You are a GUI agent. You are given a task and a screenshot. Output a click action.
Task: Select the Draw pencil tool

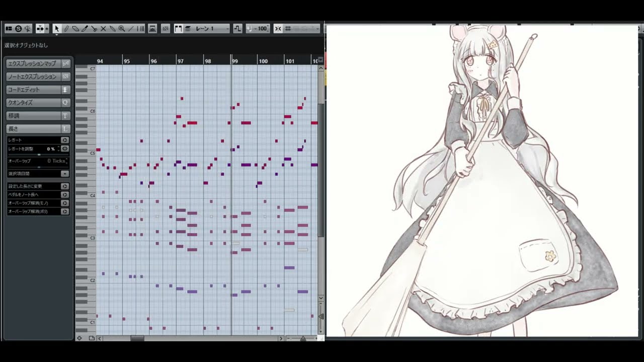coord(66,29)
